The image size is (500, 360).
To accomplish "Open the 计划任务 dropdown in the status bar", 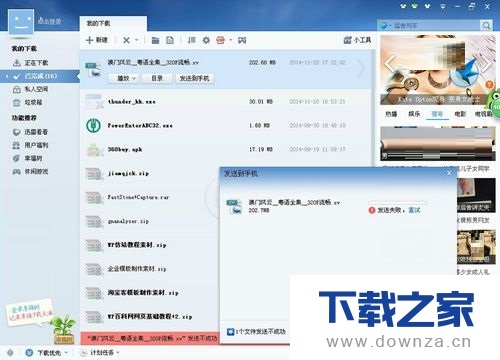I will [100, 353].
